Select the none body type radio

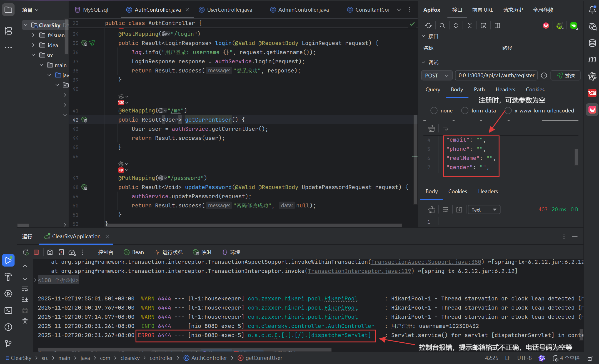point(434,111)
